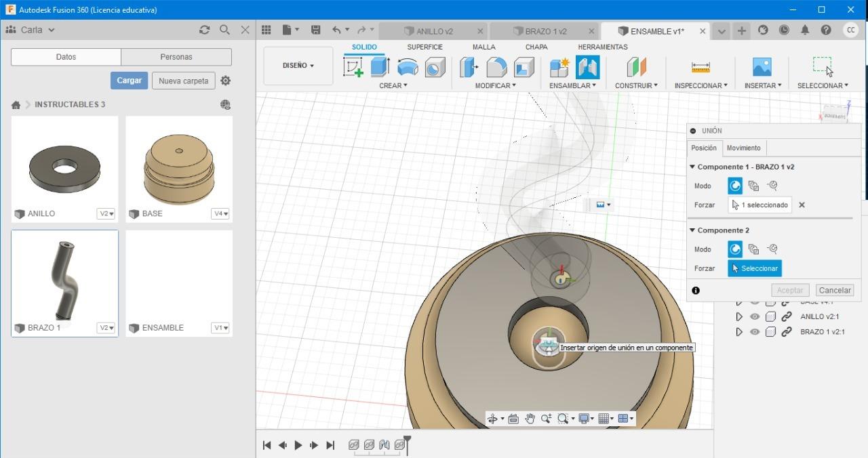The width and height of the screenshot is (868, 458).
Task: Click Cancelar in the UNIÓN dialog
Action: coord(835,290)
